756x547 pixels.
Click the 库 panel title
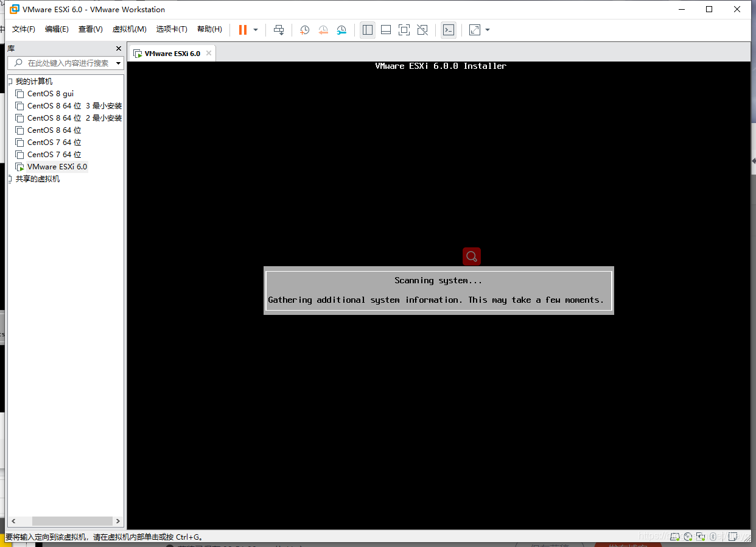(x=11, y=49)
